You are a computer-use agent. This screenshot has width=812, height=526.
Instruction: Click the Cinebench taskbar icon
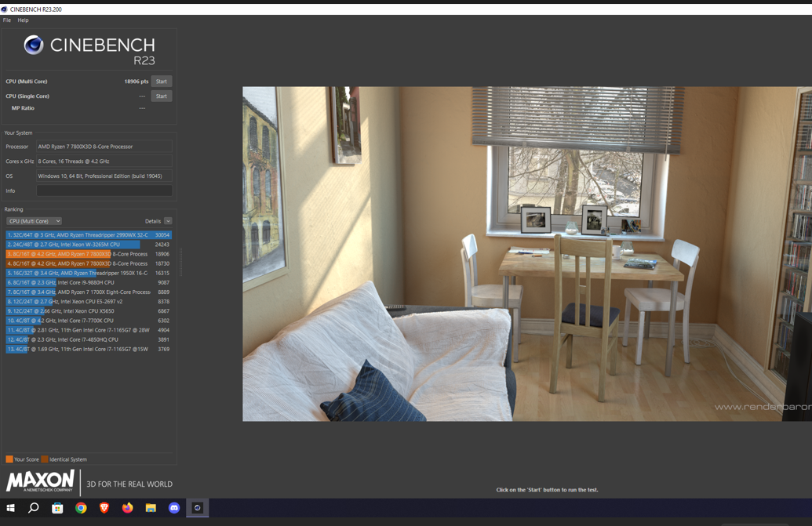coord(197,508)
